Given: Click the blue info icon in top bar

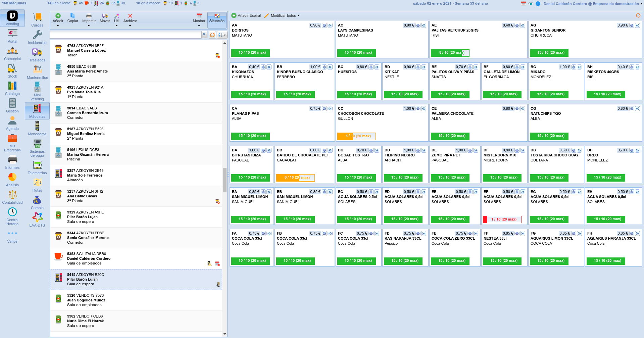Looking at the screenshot, I should point(538,4).
